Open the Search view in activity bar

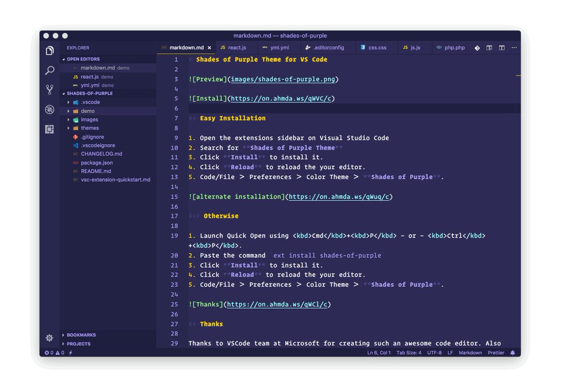click(x=50, y=71)
